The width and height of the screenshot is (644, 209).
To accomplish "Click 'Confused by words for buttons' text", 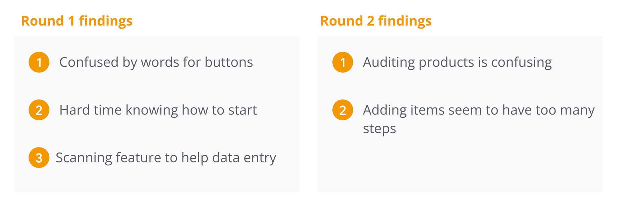I will pos(156,62).
